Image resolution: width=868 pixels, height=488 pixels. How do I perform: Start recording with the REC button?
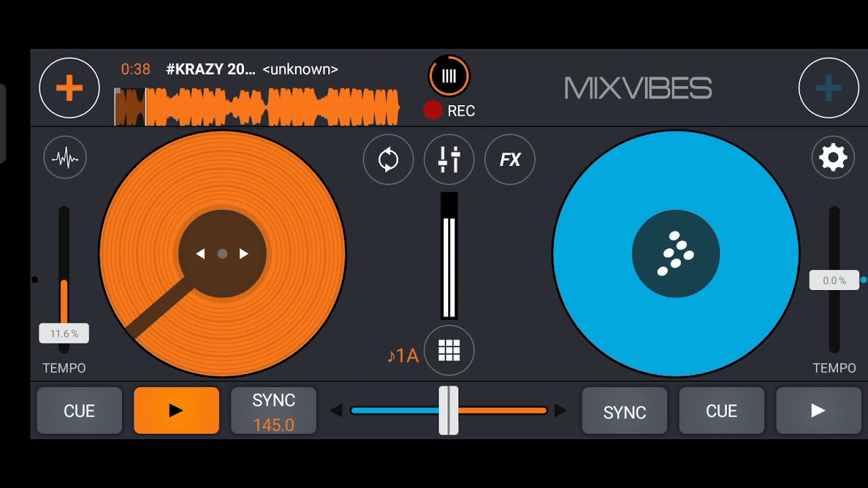coord(449,110)
